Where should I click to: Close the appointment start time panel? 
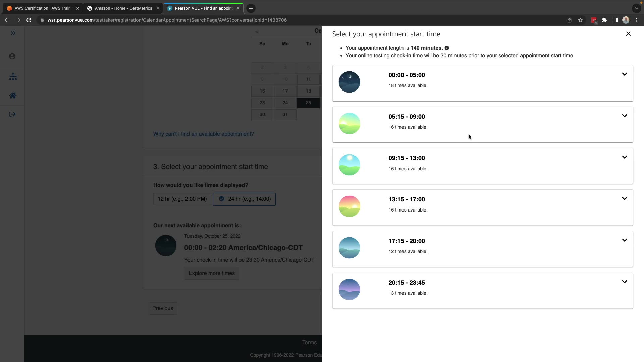(x=628, y=34)
